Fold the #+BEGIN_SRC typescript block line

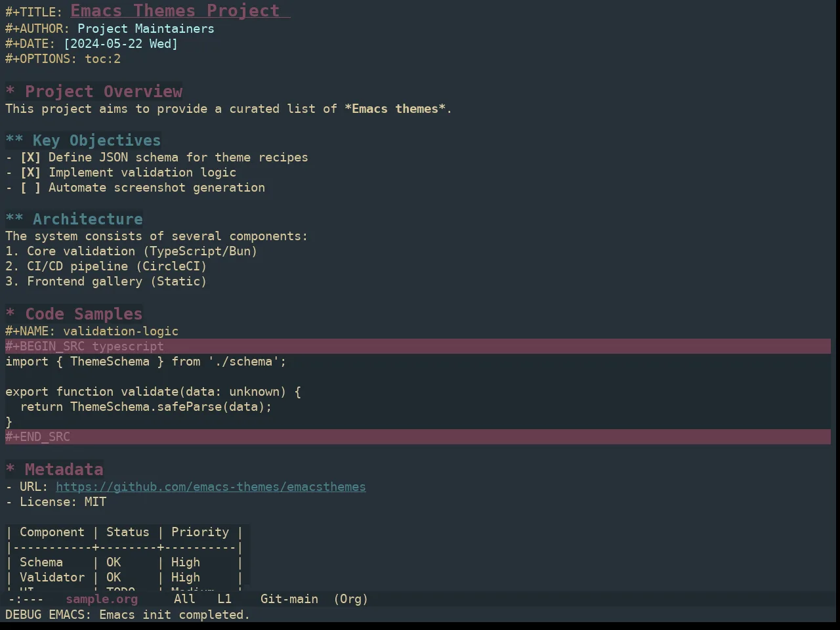[418, 346]
